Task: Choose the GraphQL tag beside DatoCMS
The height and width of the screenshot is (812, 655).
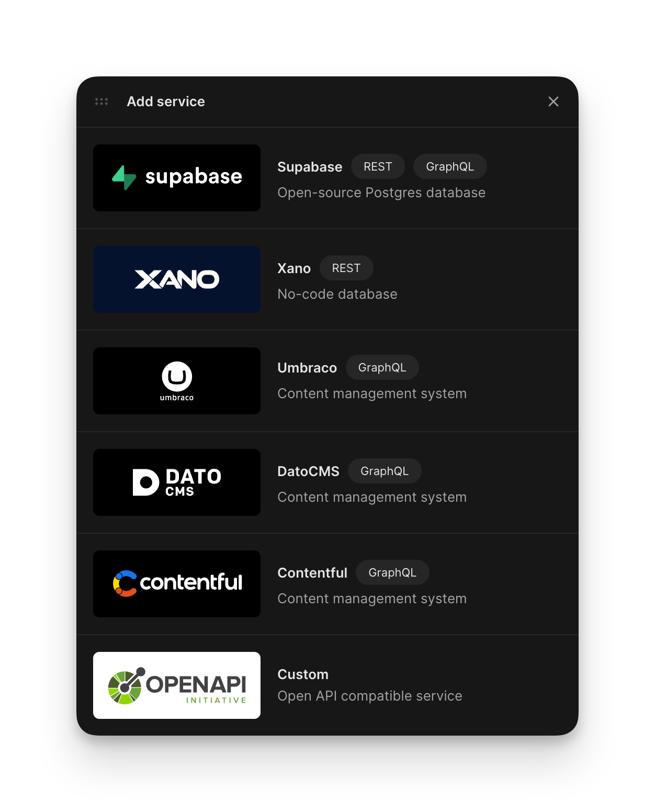Action: (x=385, y=471)
